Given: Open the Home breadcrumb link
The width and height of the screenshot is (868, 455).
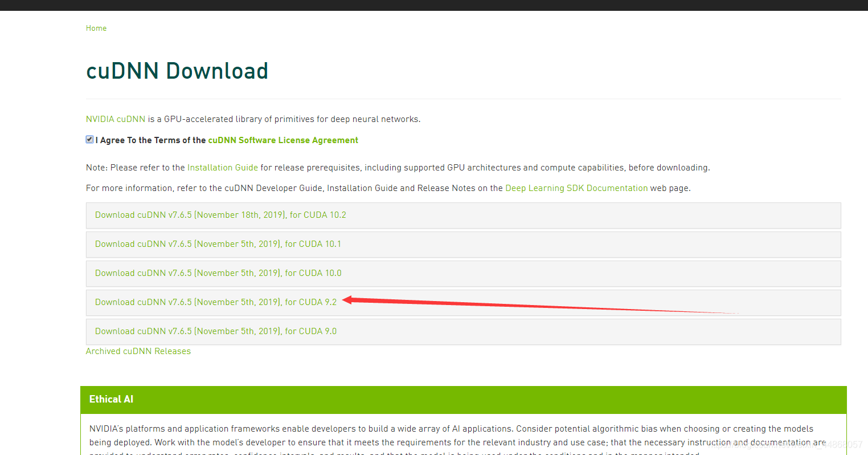Looking at the screenshot, I should (x=96, y=28).
